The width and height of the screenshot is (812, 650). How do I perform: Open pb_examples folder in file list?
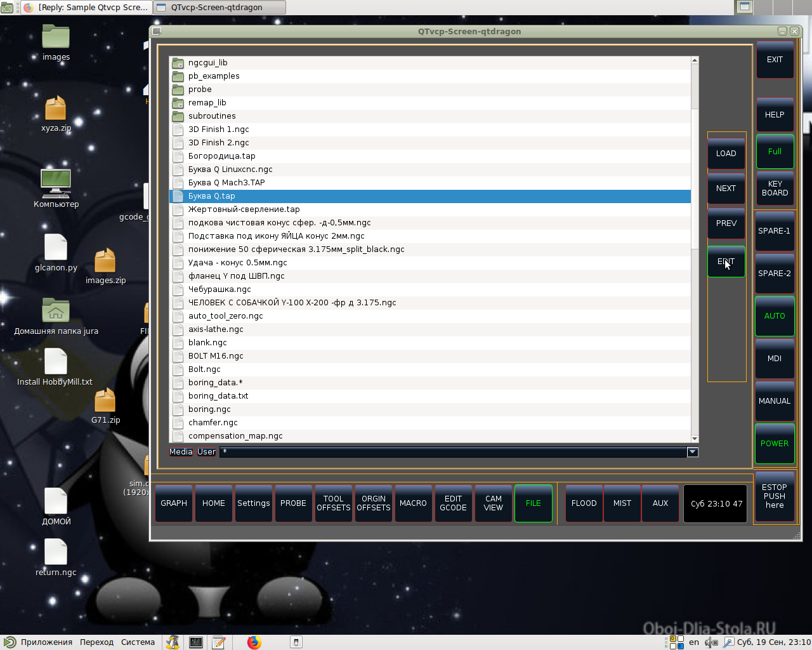[430, 76]
